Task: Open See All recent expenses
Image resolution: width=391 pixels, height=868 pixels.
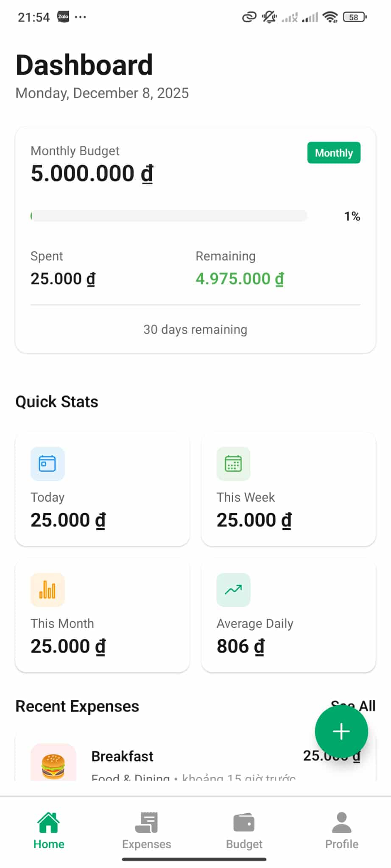Action: click(367, 705)
